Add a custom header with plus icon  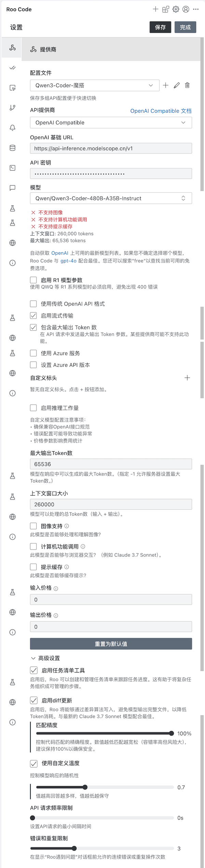tap(187, 378)
